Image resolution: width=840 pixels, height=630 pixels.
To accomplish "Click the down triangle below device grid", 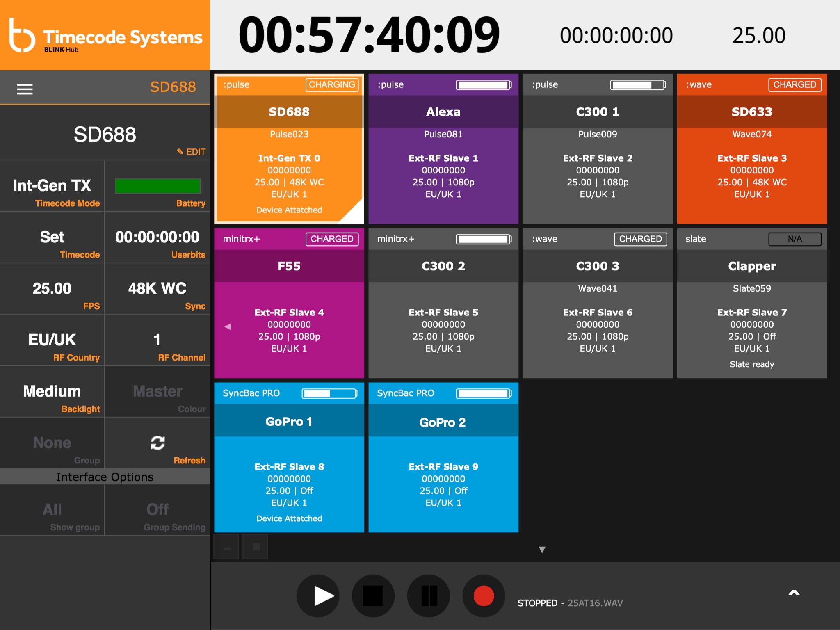I will [542, 550].
